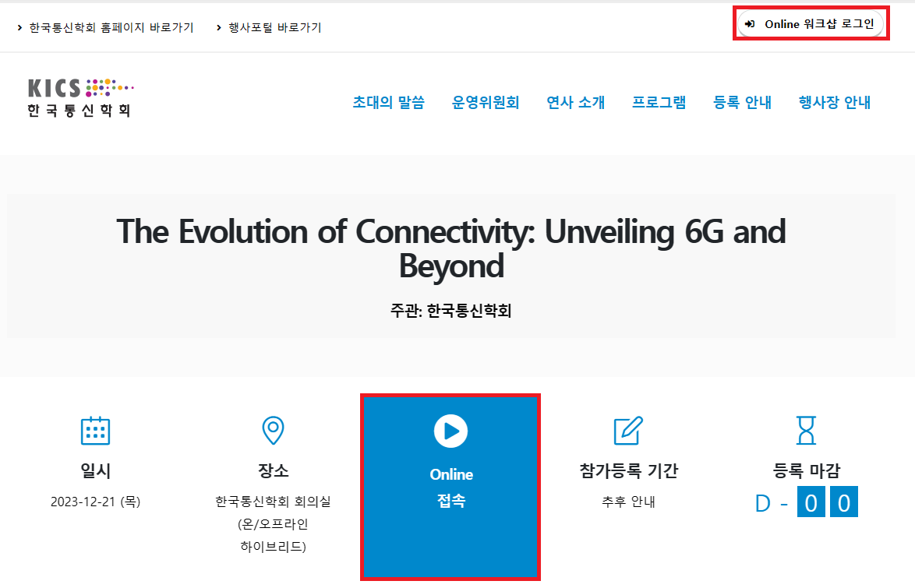Click the chevron before 한국통신학회 홈페이지 바로가기

(19, 28)
